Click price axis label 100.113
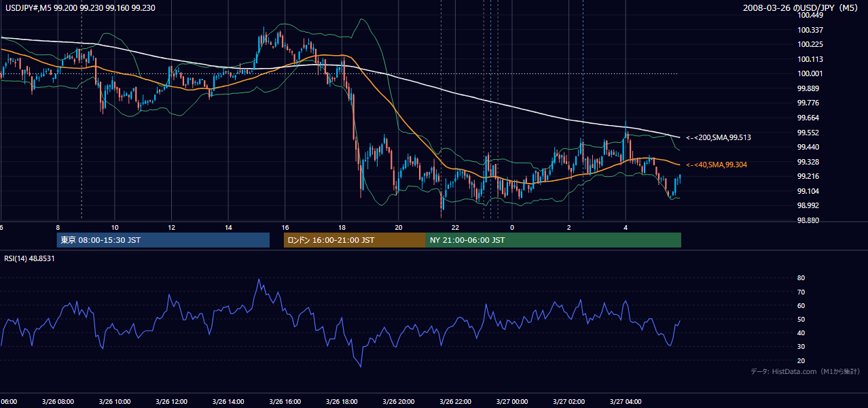868x408 pixels. 811,59
